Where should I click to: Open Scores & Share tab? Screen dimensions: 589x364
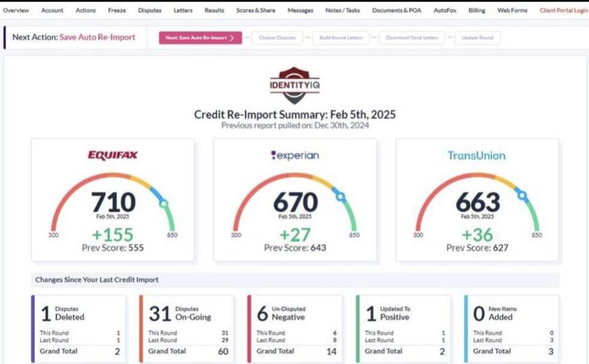coord(256,11)
